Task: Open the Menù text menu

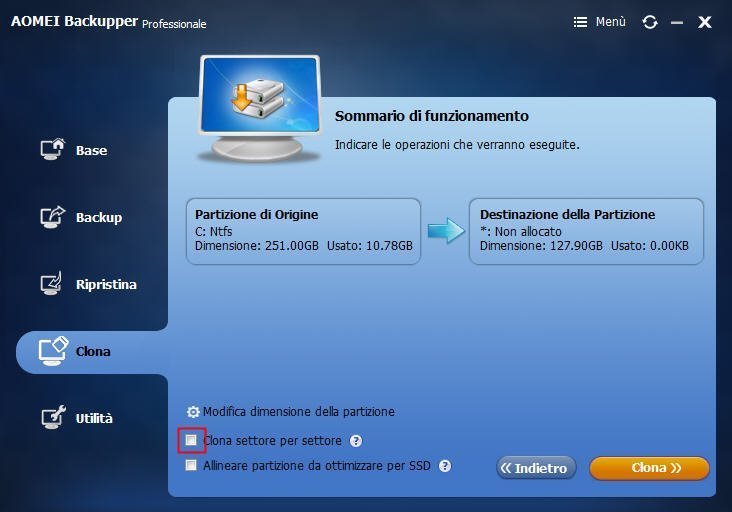Action: click(611, 22)
